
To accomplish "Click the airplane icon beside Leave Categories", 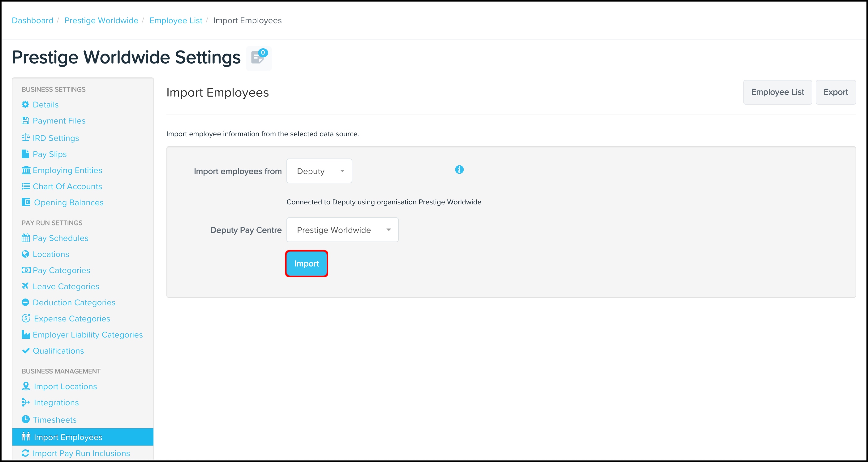I will [25, 286].
